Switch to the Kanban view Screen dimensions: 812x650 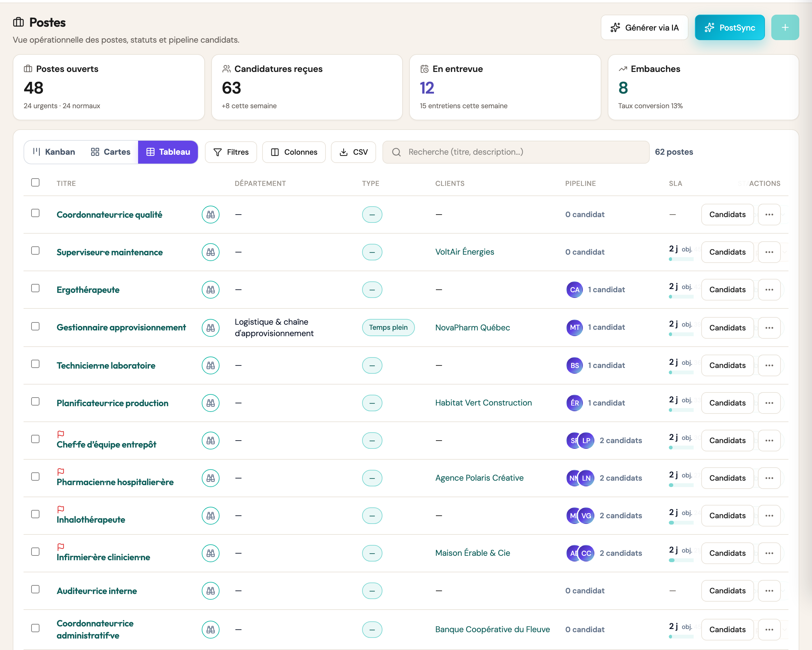tap(54, 152)
